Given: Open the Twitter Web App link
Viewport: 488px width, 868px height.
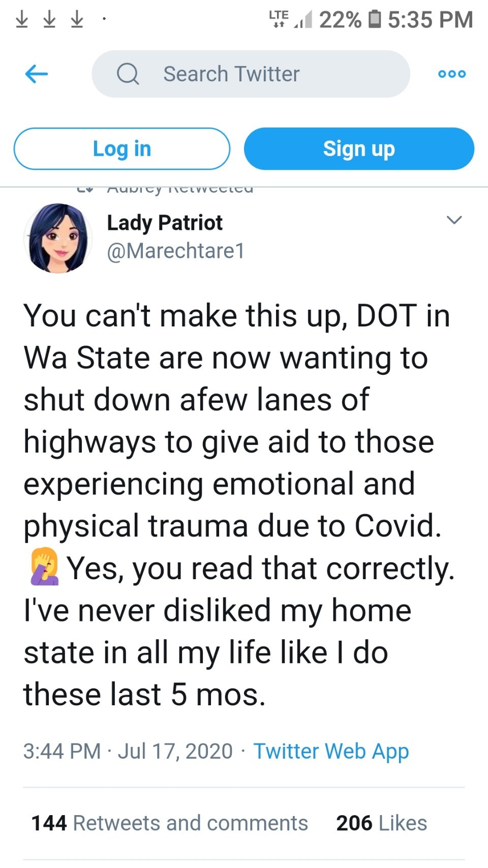Looking at the screenshot, I should point(331,751).
